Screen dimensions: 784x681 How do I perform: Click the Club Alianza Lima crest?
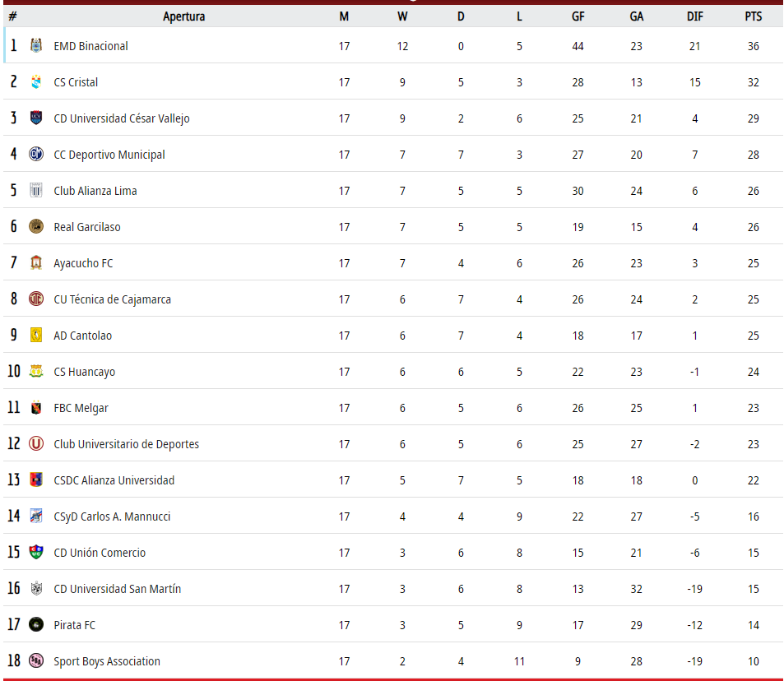tap(36, 190)
